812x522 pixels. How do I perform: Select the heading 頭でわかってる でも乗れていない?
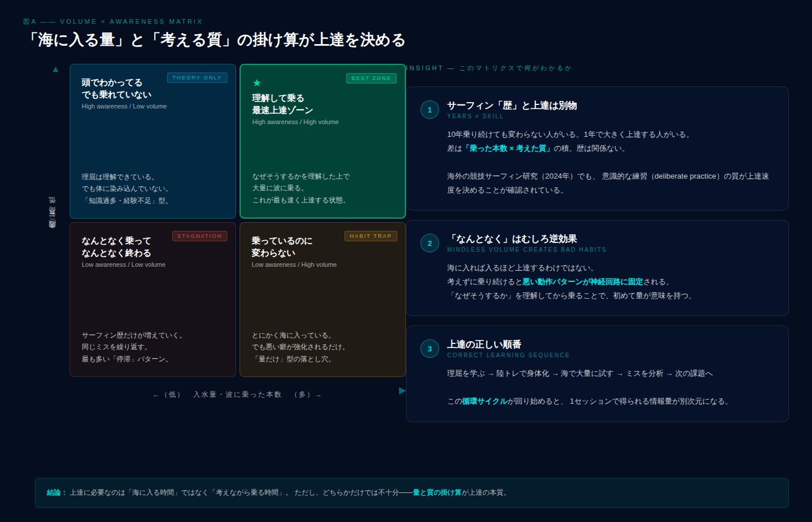(x=117, y=89)
